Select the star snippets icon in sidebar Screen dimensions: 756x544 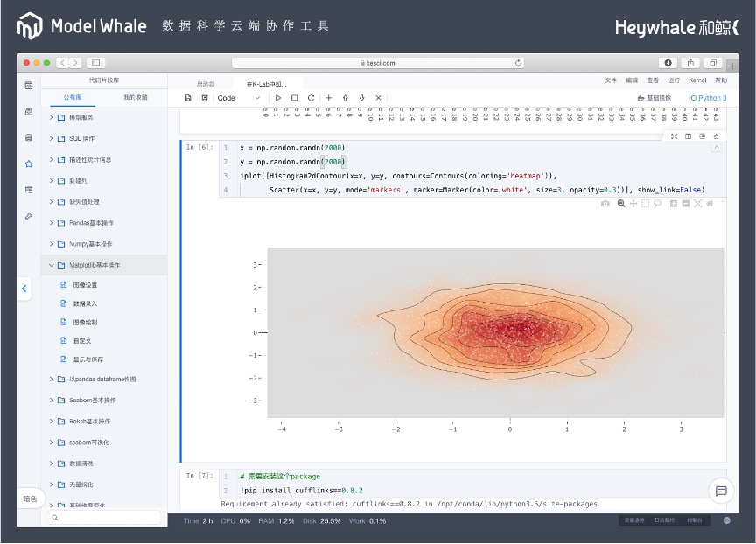click(x=29, y=164)
